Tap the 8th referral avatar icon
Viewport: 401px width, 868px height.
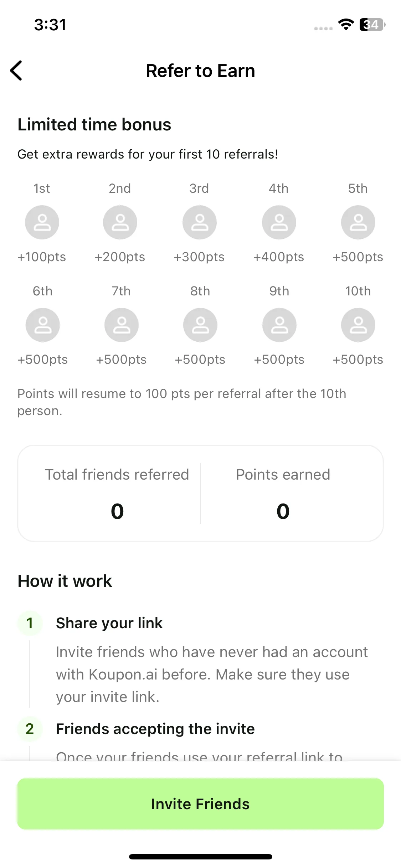[x=200, y=325]
